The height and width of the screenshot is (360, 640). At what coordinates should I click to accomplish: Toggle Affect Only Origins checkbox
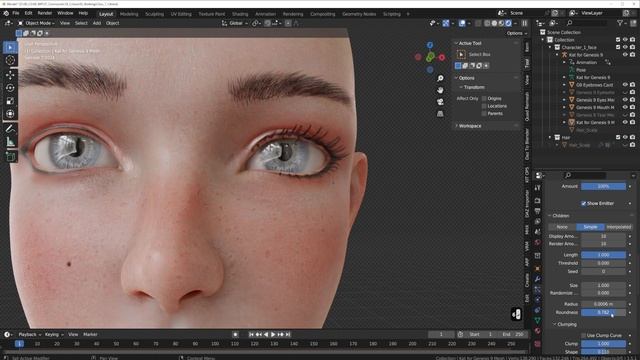click(x=484, y=98)
